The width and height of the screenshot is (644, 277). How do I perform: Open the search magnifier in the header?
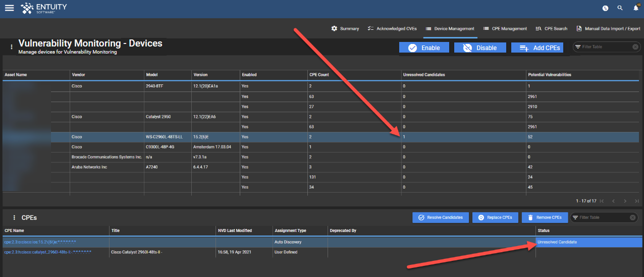point(620,8)
